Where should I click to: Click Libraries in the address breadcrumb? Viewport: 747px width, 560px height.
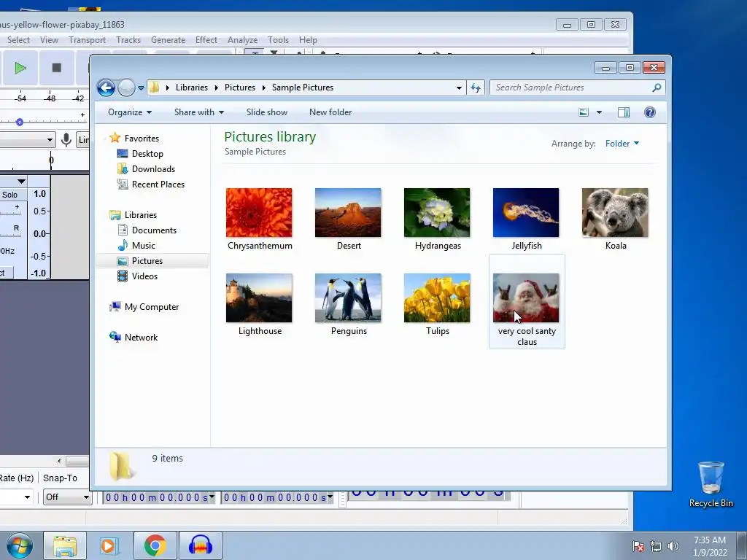click(192, 87)
